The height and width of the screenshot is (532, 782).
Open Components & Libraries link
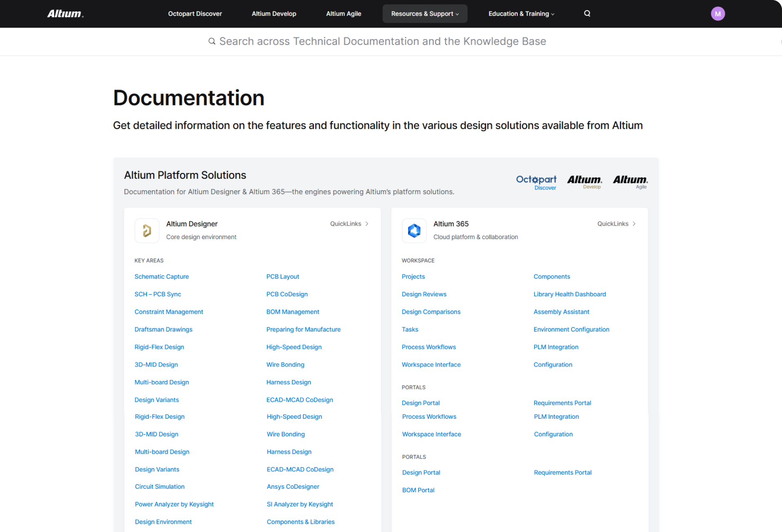pyautogui.click(x=301, y=521)
